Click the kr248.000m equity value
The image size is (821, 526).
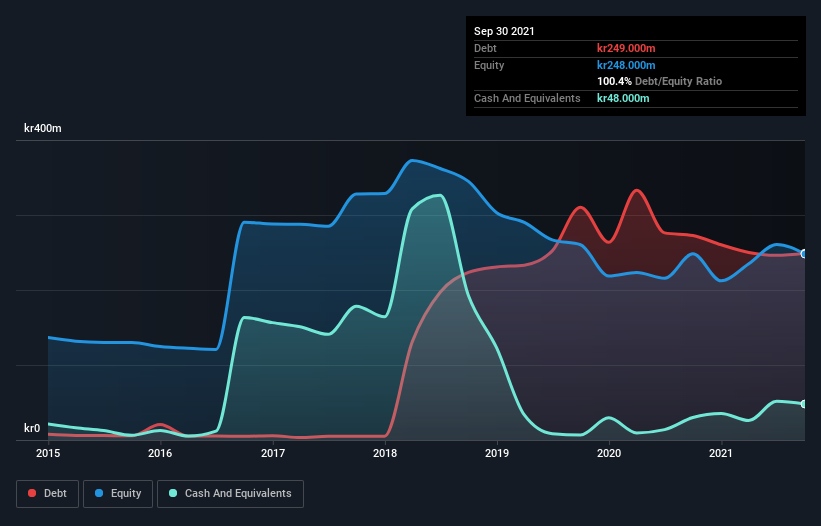pyautogui.click(x=626, y=65)
